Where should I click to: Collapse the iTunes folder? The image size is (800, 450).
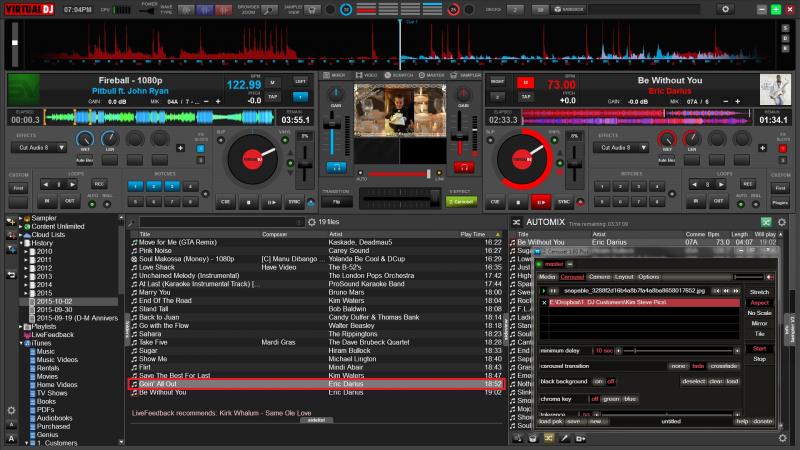20,343
